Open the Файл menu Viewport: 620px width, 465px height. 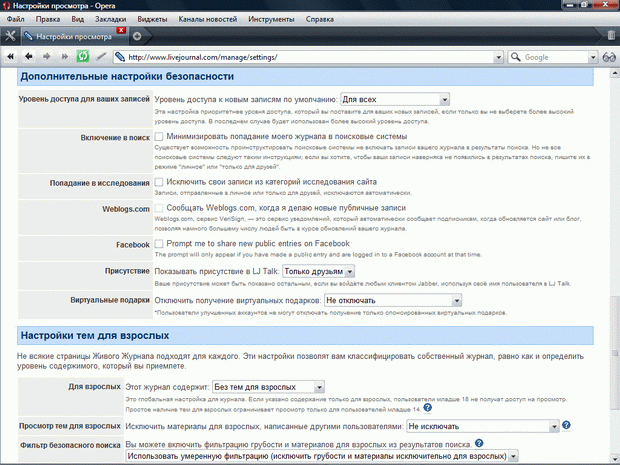point(15,19)
